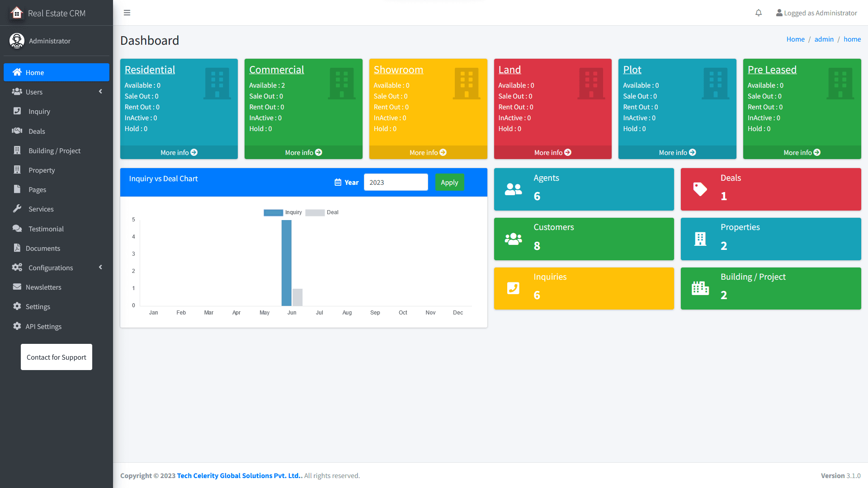This screenshot has height=488, width=868.
Task: Switch to the Home breadcrumb tab
Action: click(795, 39)
